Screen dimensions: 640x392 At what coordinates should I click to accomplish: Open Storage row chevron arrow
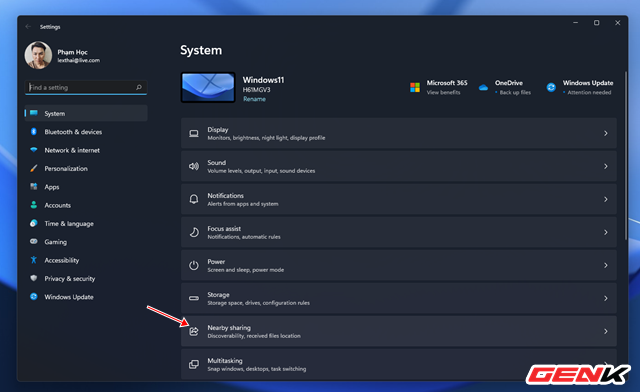point(606,298)
